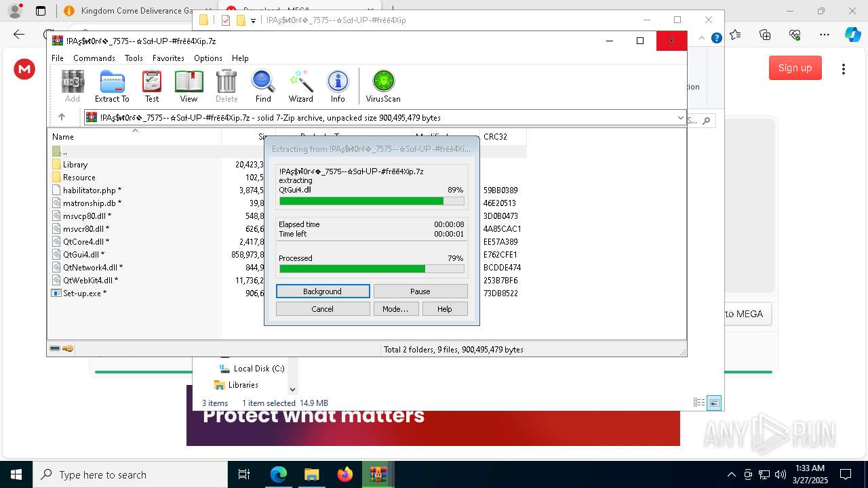Click the Extract To toolbar icon
868x488 pixels.
point(112,86)
